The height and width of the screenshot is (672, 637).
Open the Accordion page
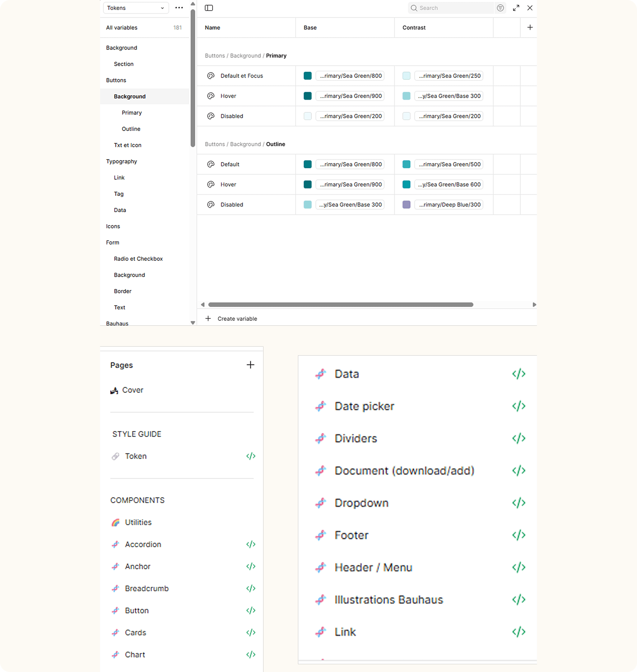[x=143, y=544]
